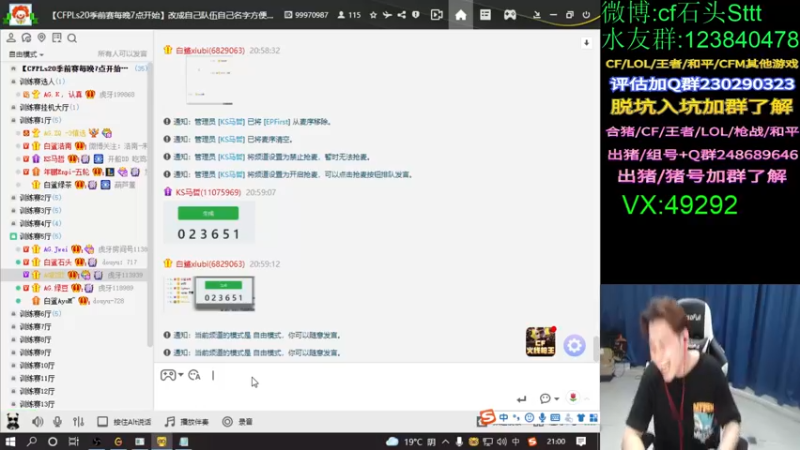Click the clown channel logo avatar
This screenshot has height=450, width=800.
[x=20, y=14]
